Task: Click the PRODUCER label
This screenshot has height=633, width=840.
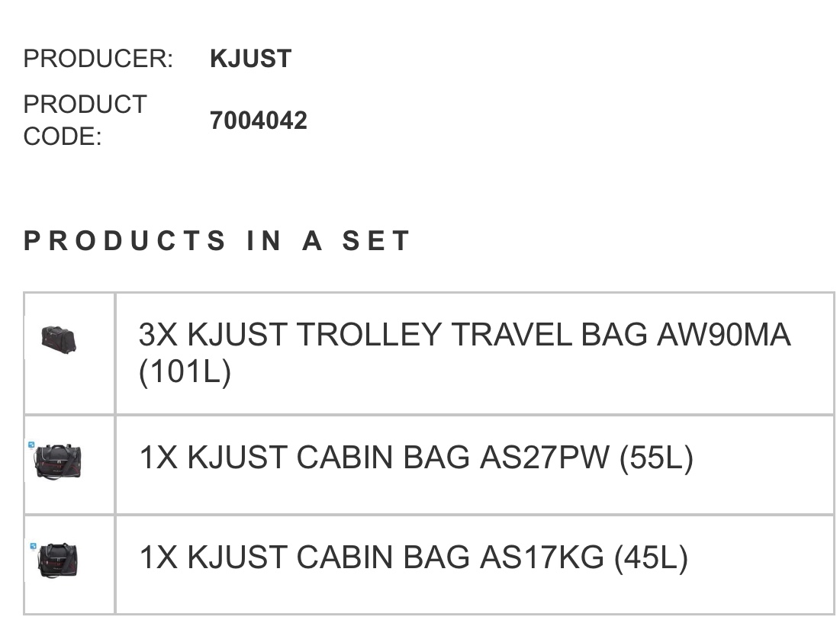Action: click(x=98, y=59)
